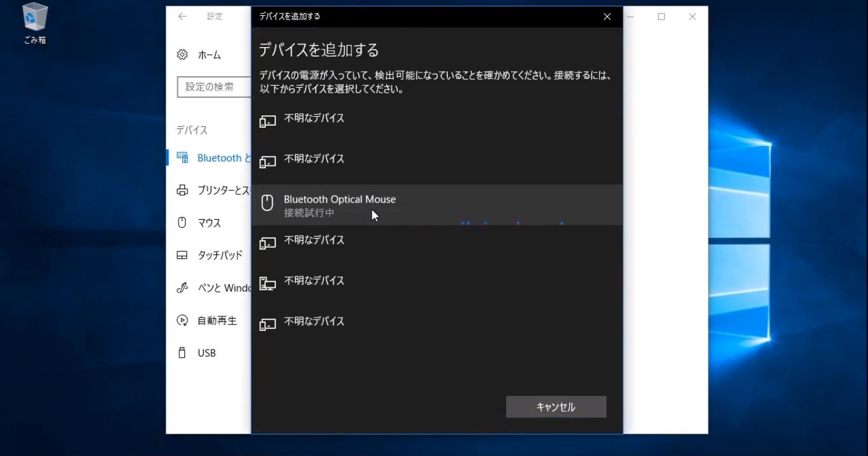Close the デバイスを追加する dialog with X
The image size is (868, 456).
607,17
